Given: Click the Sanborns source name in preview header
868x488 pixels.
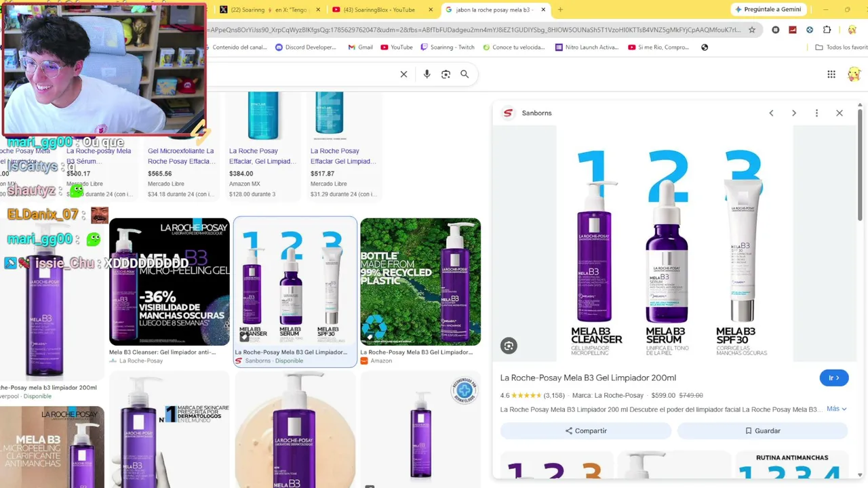Looking at the screenshot, I should 536,113.
